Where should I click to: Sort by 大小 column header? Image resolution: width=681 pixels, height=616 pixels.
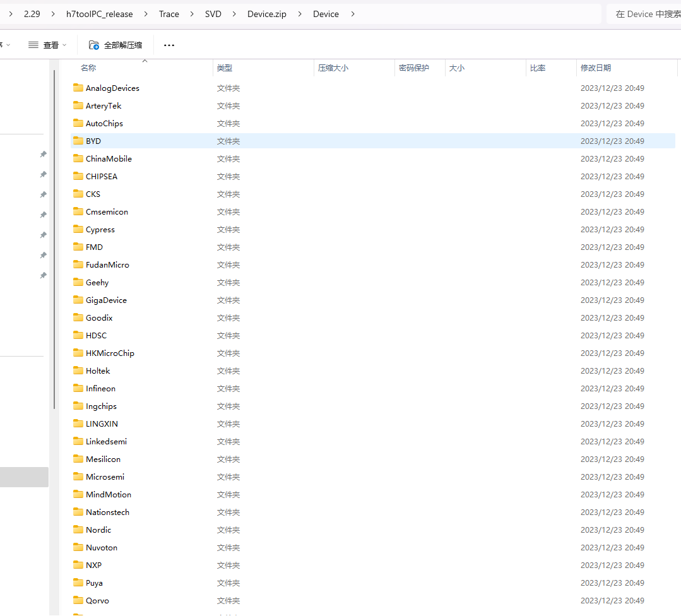[457, 68]
